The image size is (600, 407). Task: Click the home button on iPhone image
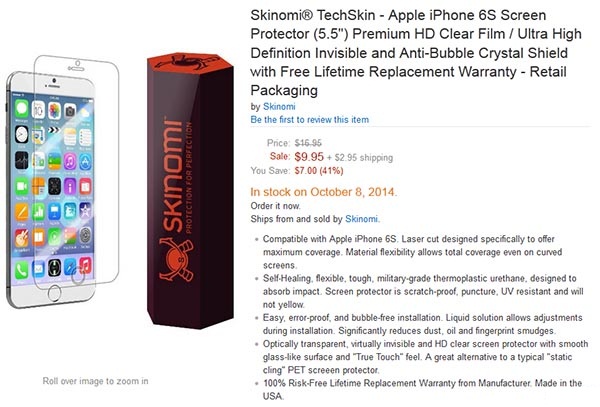pyautogui.click(x=54, y=294)
